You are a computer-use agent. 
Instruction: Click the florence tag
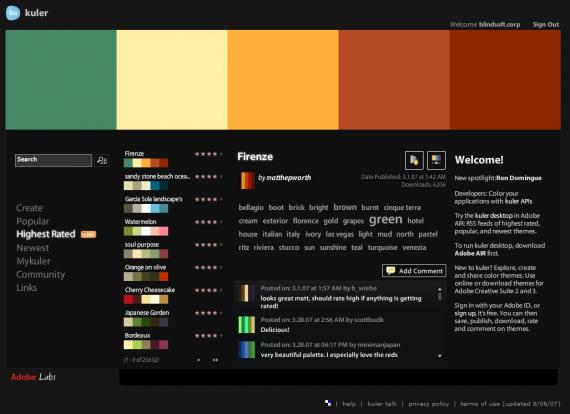pyautogui.click(x=305, y=221)
